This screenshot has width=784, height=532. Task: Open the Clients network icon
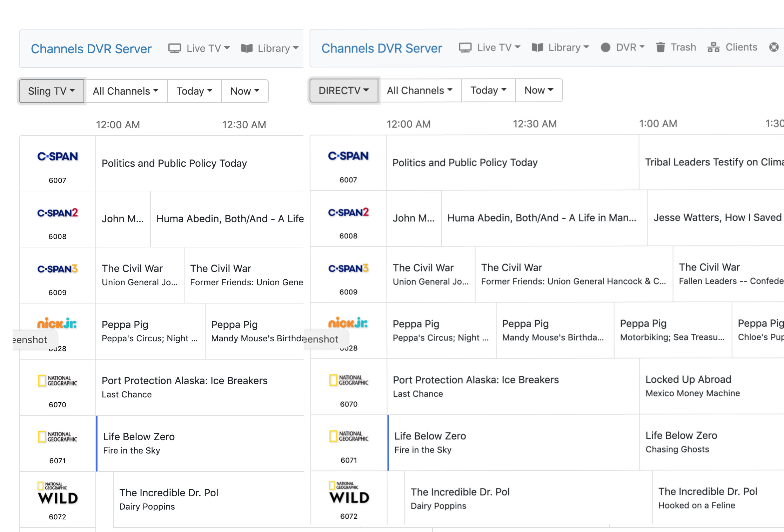[x=713, y=47]
